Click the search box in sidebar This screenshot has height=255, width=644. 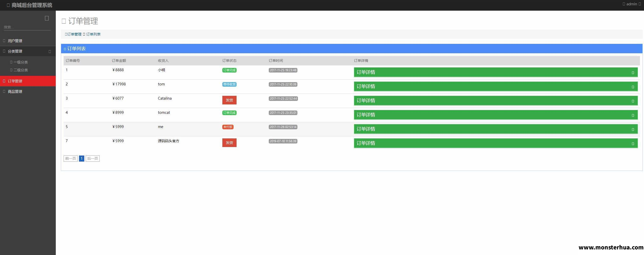pos(27,27)
